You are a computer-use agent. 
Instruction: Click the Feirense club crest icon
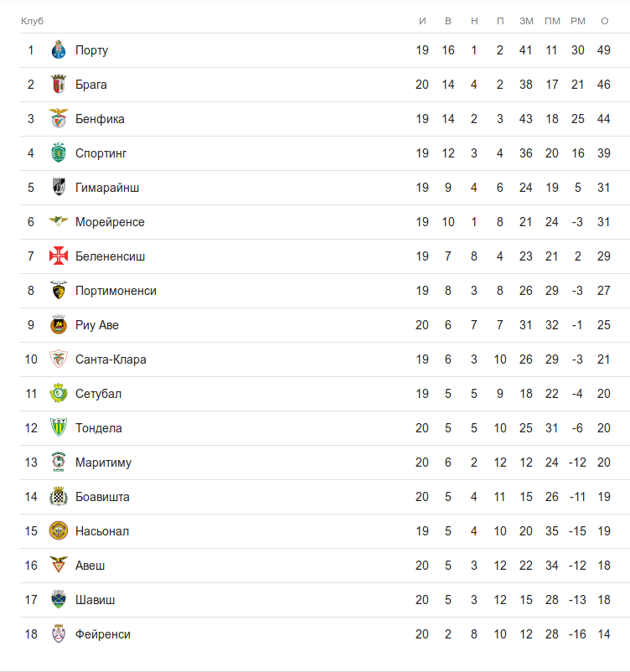coord(59,634)
